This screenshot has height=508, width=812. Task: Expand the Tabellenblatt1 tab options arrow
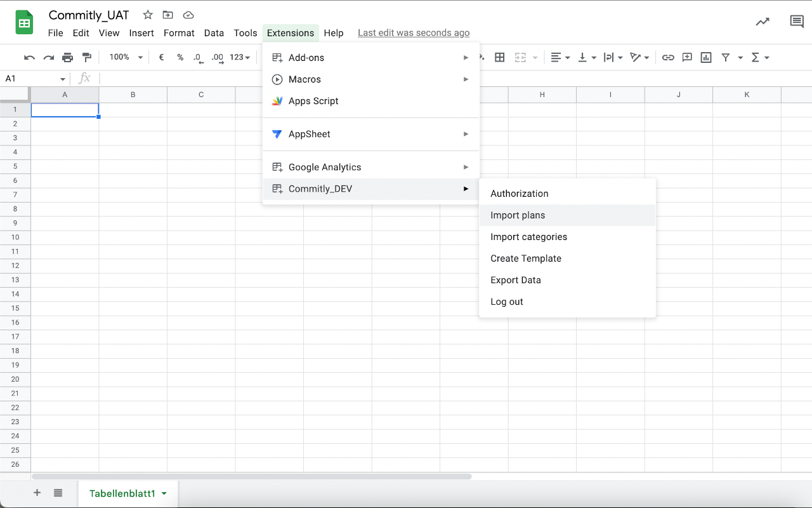tap(164, 493)
